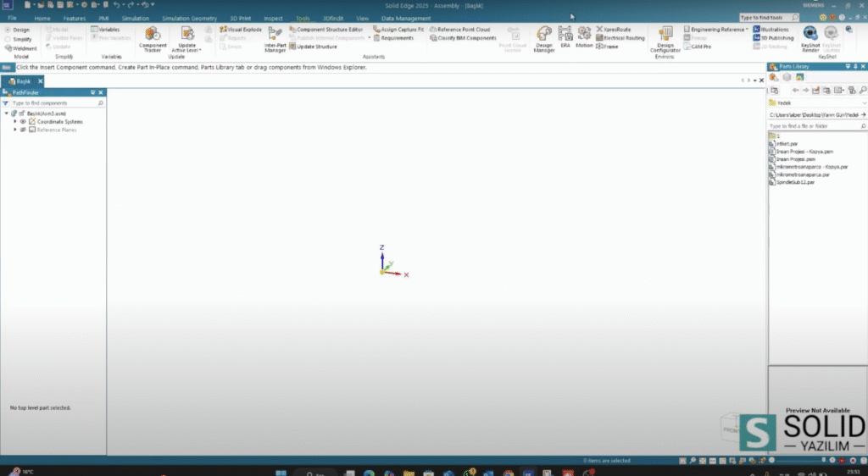The image size is (868, 476).
Task: Expand the Coordinate Systems node
Action: [x=15, y=122]
